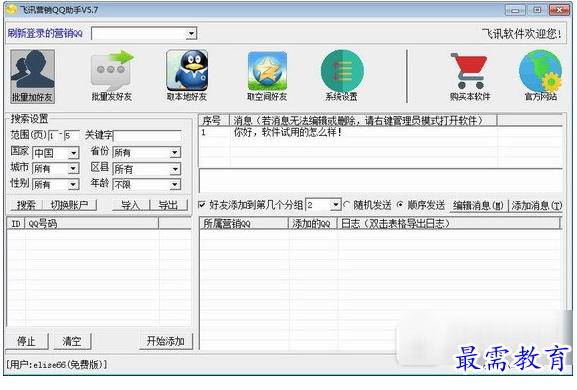Screen dimensions: 577x390
Task: Select the 随机发送 radio button
Action: point(346,205)
